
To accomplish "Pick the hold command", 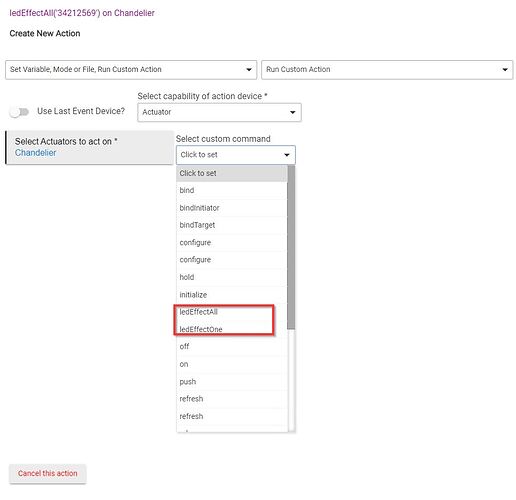I will click(231, 277).
